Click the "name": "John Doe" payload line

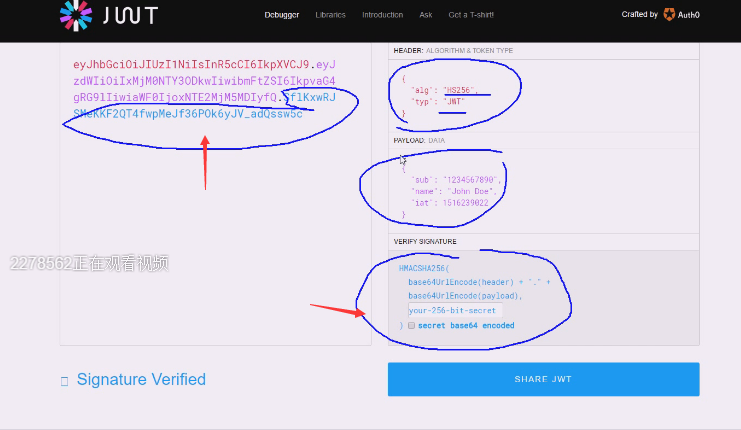tap(454, 191)
